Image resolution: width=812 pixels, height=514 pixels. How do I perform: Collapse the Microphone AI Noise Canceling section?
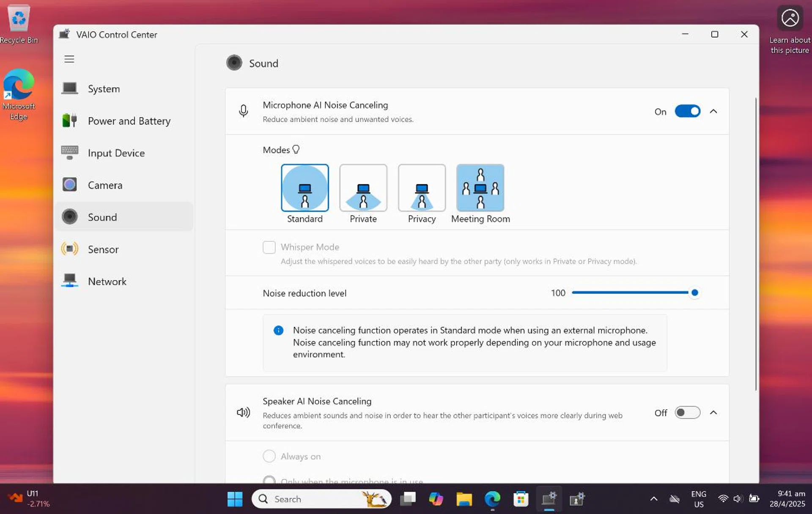coord(713,111)
